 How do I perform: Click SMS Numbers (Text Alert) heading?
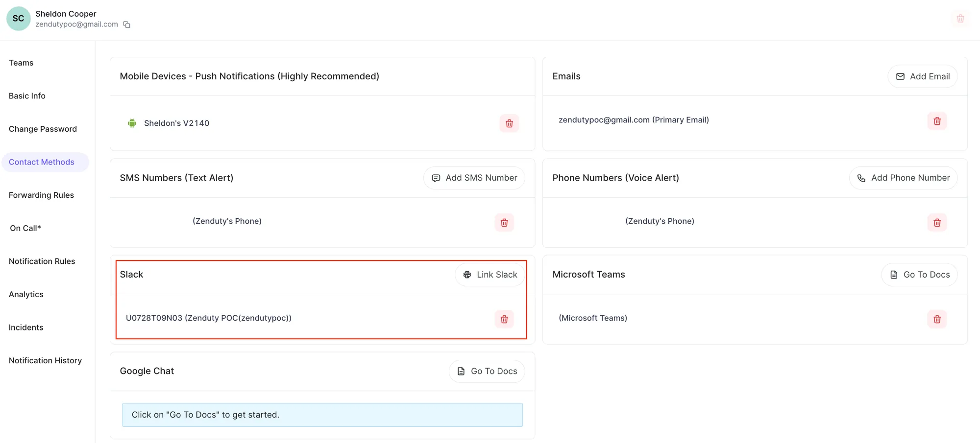(x=176, y=178)
